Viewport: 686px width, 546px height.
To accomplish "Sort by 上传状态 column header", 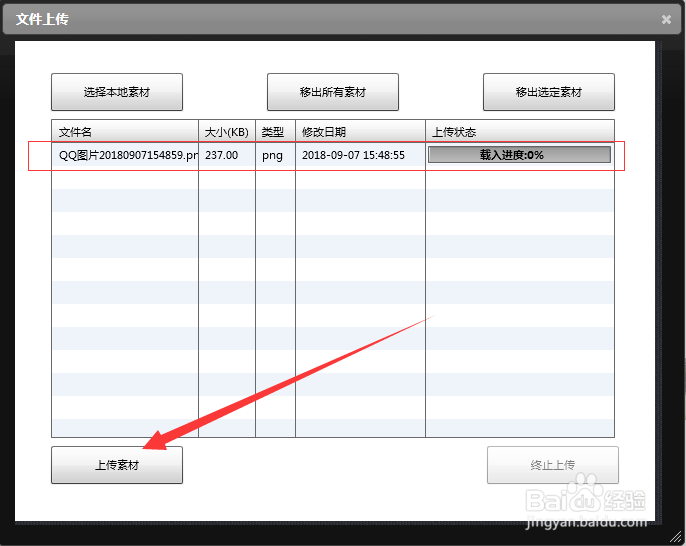I will 520,132.
